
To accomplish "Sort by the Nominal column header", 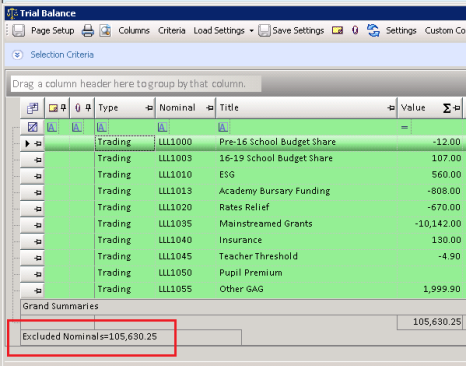I will click(177, 108).
